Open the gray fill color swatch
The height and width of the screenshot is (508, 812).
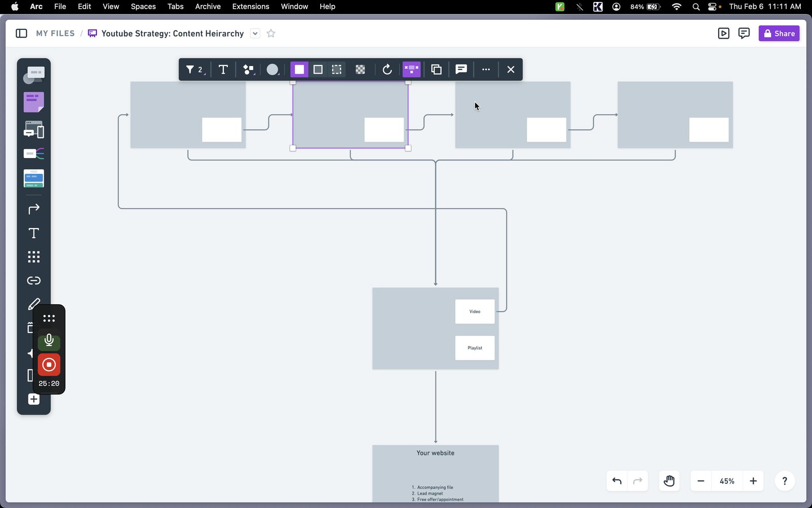273,70
